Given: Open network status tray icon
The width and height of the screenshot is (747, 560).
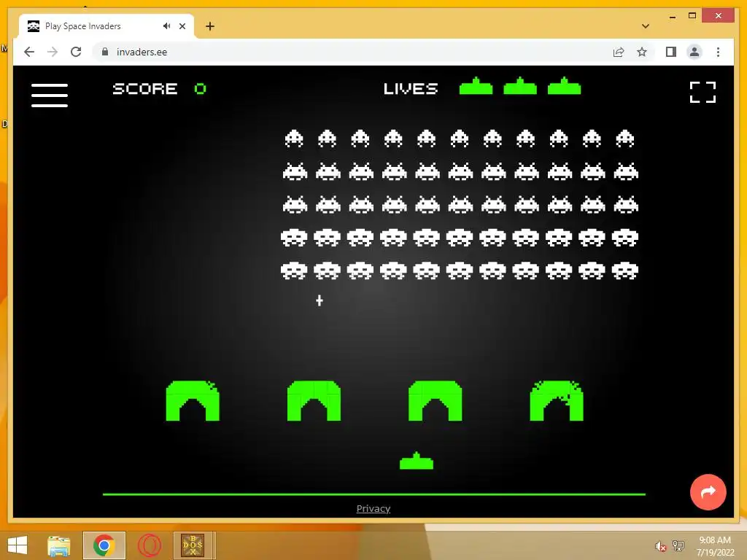Looking at the screenshot, I should click(678, 545).
